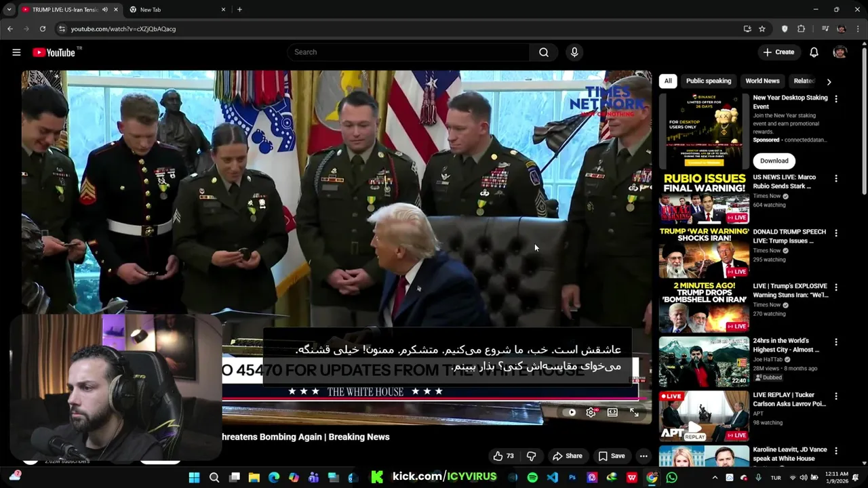The height and width of the screenshot is (488, 868).
Task: Go to YouTube home via logo
Action: coord(54,52)
